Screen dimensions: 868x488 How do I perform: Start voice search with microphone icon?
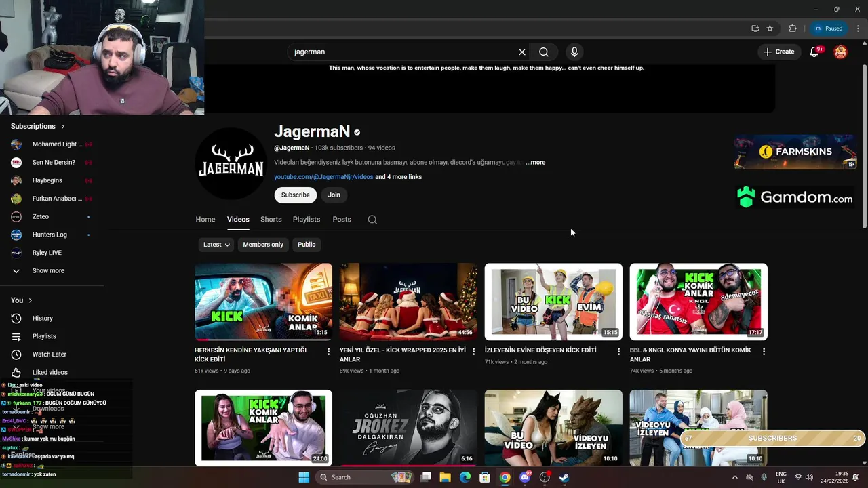pos(574,52)
